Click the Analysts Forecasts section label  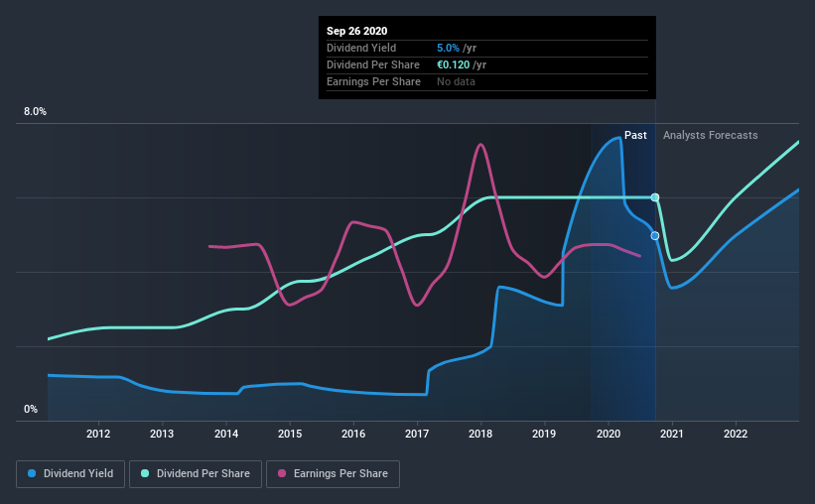[710, 135]
